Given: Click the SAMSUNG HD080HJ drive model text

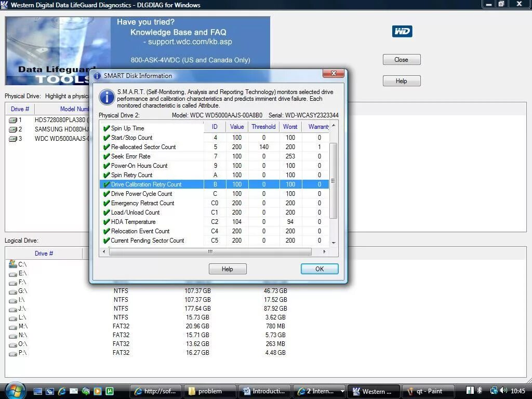Looking at the screenshot, I should point(61,129).
